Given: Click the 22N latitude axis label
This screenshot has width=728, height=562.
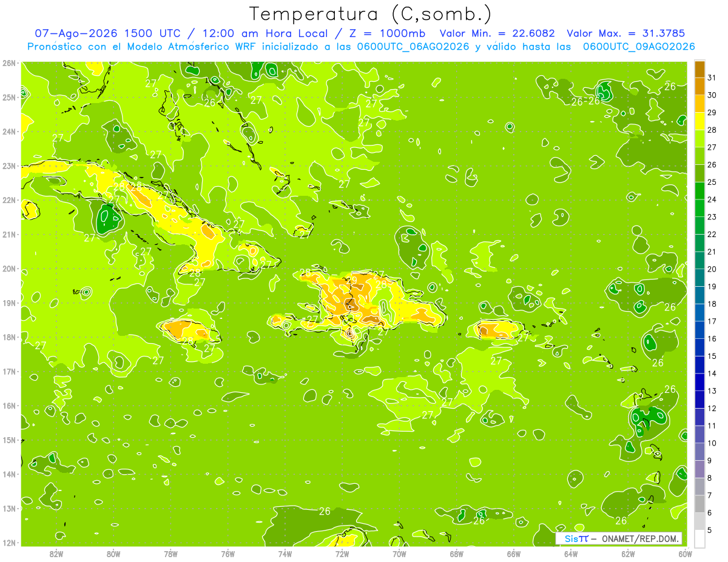Looking at the screenshot, I should 10,200.
